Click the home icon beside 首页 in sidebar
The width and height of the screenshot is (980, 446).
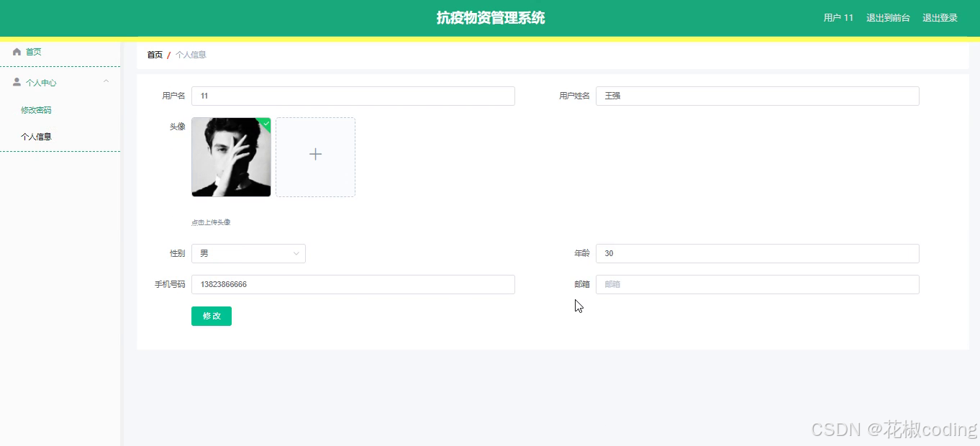[17, 51]
